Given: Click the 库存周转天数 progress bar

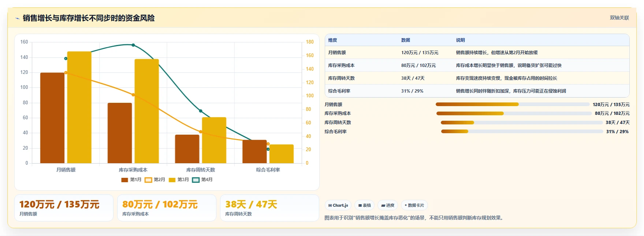Looking at the screenshot, I should 522,123.
